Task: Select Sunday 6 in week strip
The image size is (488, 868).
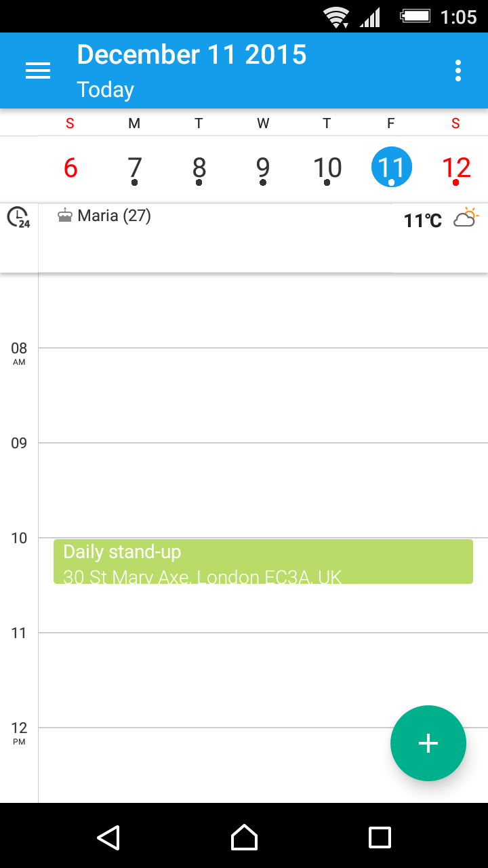Action: click(x=70, y=167)
